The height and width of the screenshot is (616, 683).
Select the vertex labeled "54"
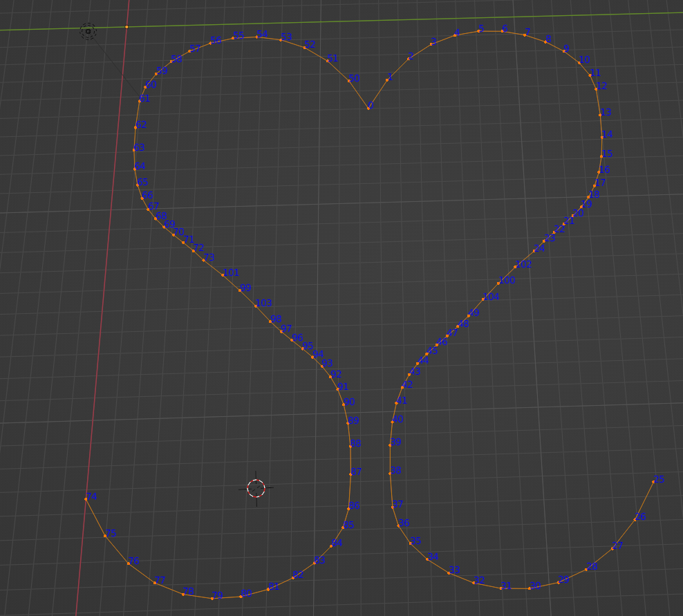[256, 37]
